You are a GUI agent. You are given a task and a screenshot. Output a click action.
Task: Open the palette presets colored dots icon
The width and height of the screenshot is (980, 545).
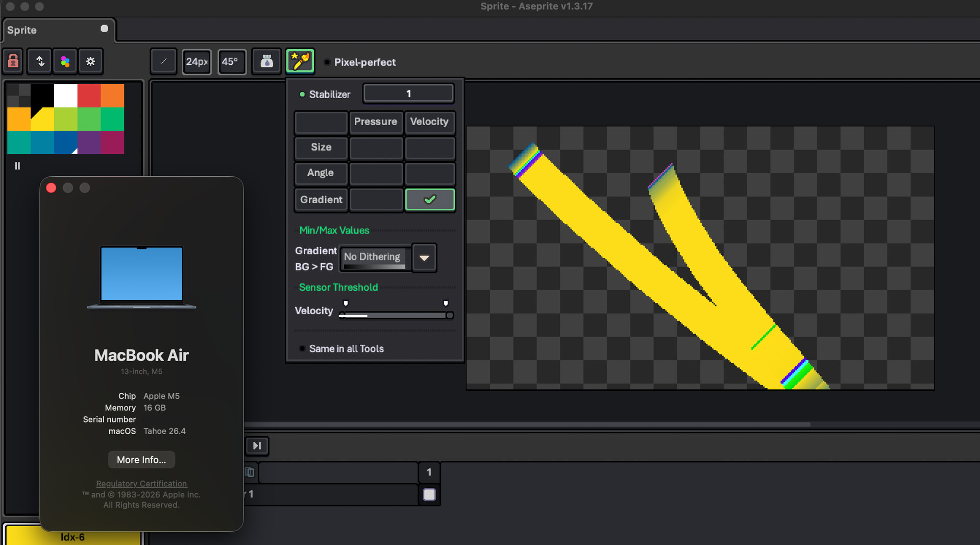tap(65, 61)
